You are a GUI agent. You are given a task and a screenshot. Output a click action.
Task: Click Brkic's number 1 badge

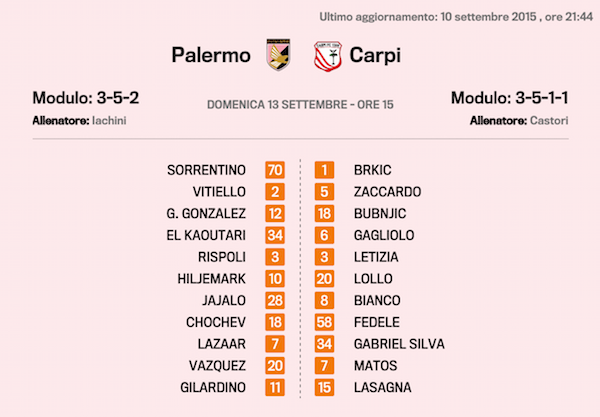tap(326, 170)
